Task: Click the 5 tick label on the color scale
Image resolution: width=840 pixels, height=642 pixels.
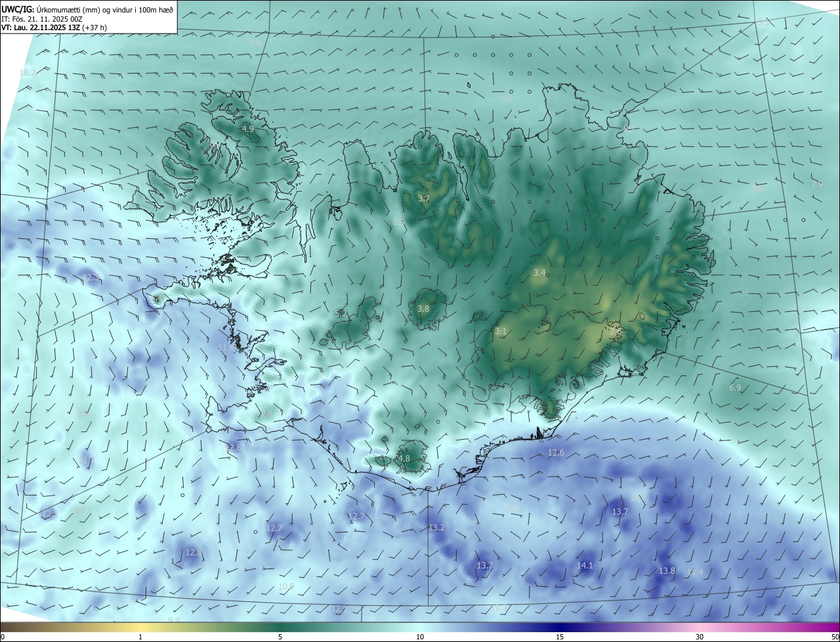Action: (280, 637)
